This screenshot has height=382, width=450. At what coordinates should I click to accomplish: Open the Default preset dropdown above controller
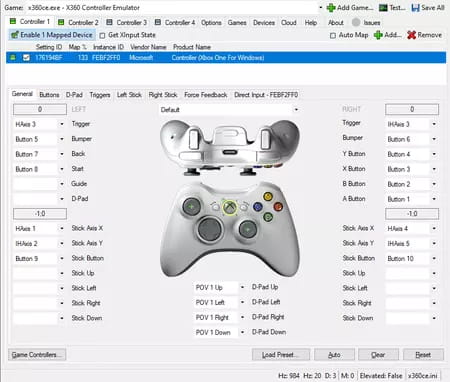tap(296, 109)
